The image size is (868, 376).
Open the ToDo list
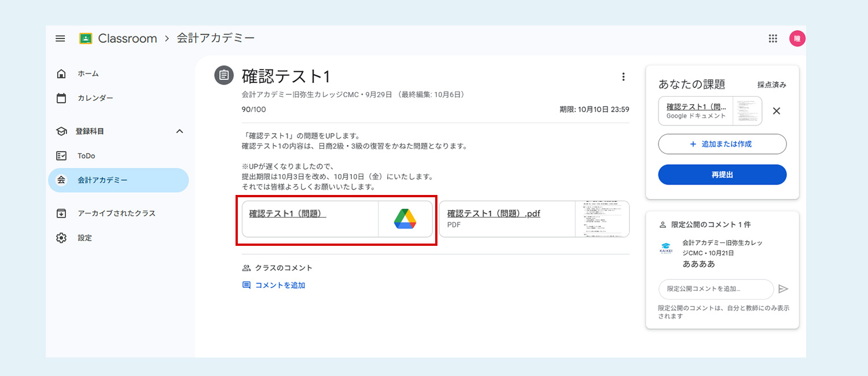(86, 156)
